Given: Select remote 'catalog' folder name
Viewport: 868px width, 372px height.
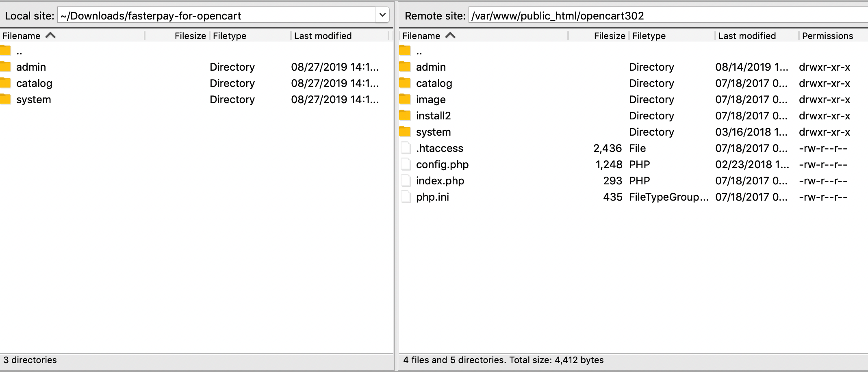Looking at the screenshot, I should point(434,83).
